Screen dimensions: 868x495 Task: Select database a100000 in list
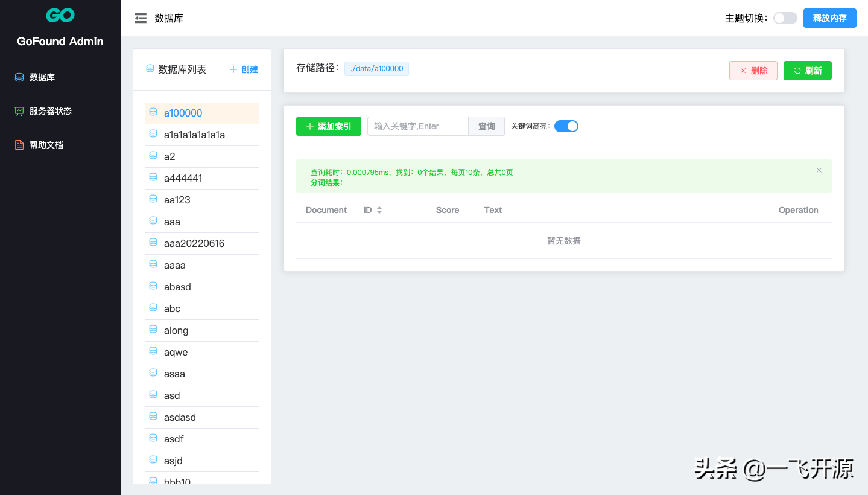click(x=202, y=113)
